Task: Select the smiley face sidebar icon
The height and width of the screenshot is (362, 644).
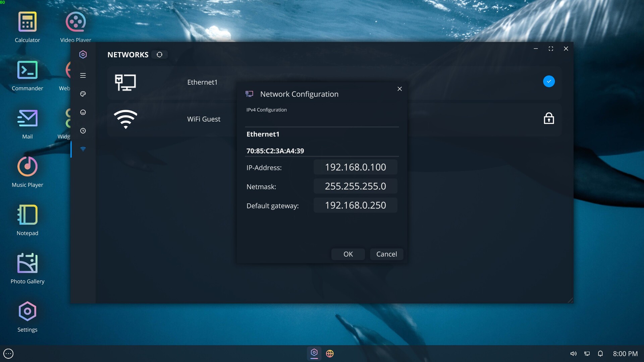Action: 83,112
